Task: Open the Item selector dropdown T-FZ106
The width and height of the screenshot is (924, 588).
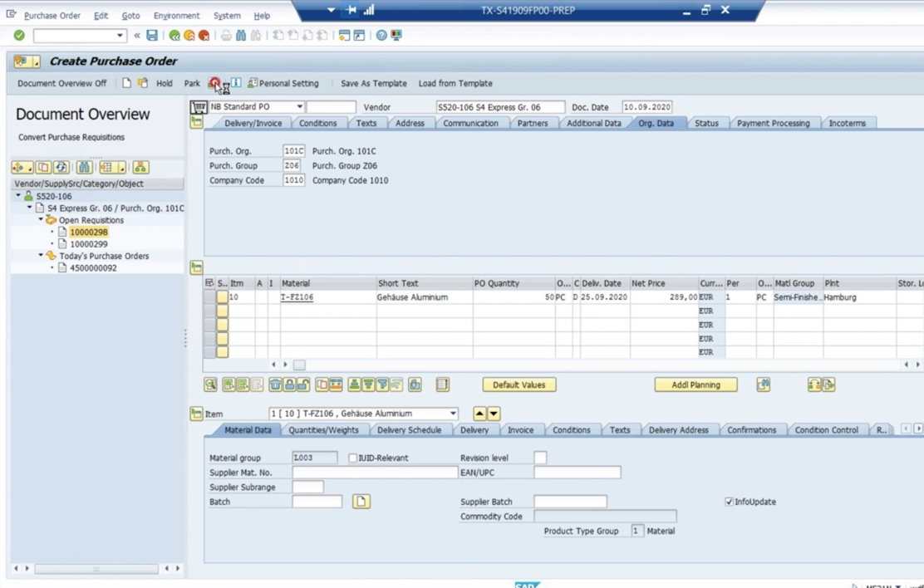Action: pos(453,414)
